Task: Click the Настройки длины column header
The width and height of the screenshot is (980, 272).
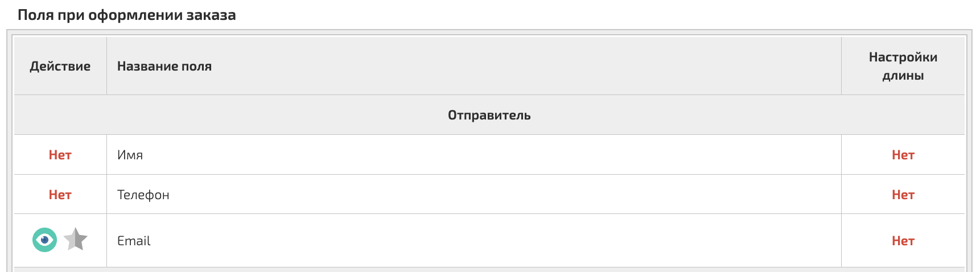Action: (903, 66)
